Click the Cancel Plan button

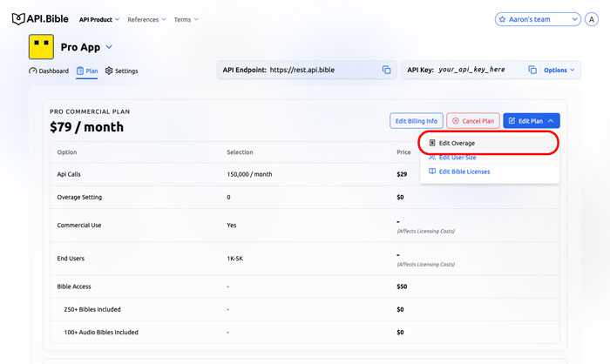click(x=473, y=121)
